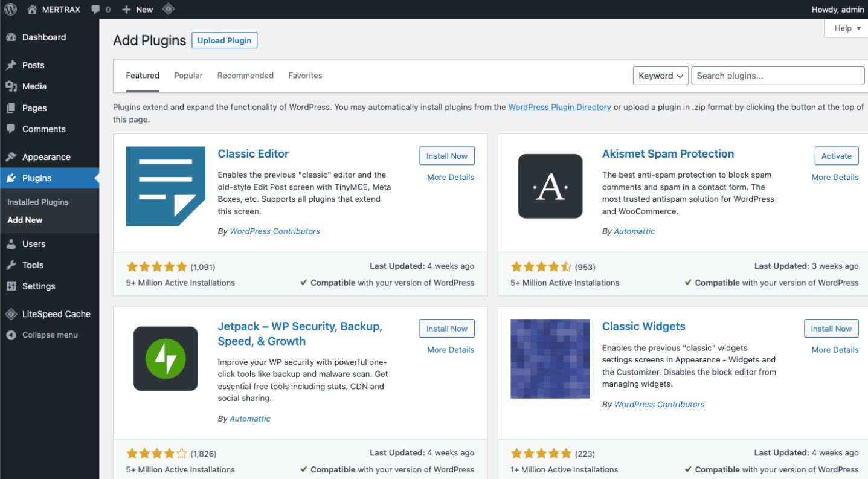Switch to the Favorites tab
The width and height of the screenshot is (868, 479).
pyautogui.click(x=305, y=76)
